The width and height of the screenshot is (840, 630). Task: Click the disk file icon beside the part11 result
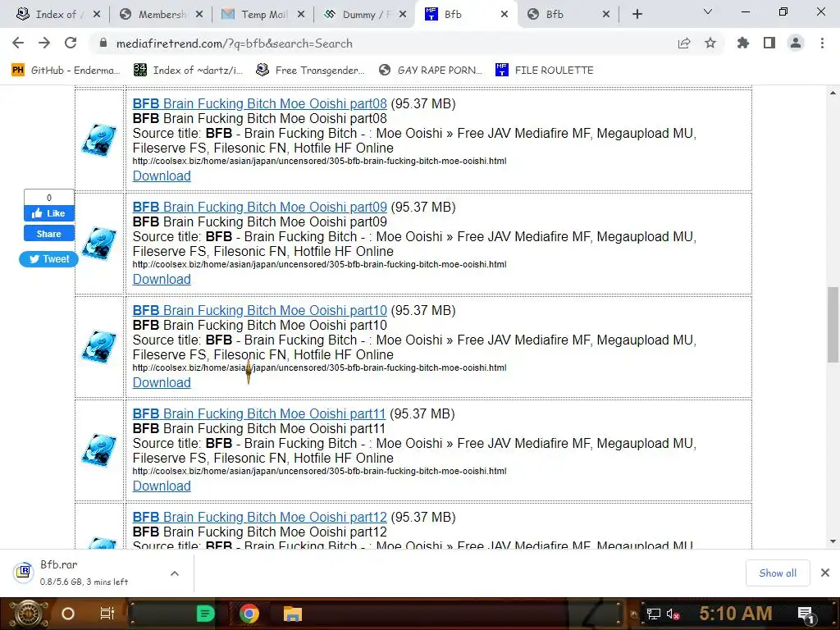[x=99, y=450]
